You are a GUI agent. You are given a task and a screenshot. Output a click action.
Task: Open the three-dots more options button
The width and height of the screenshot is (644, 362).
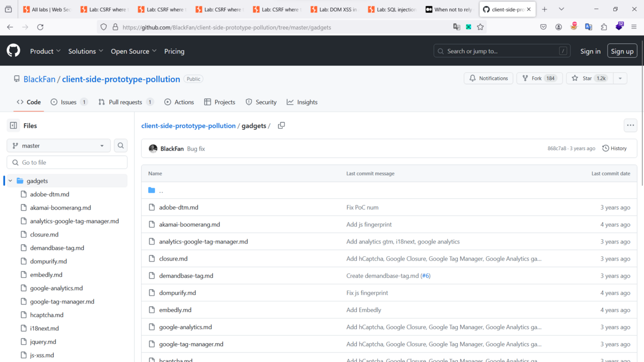point(631,125)
